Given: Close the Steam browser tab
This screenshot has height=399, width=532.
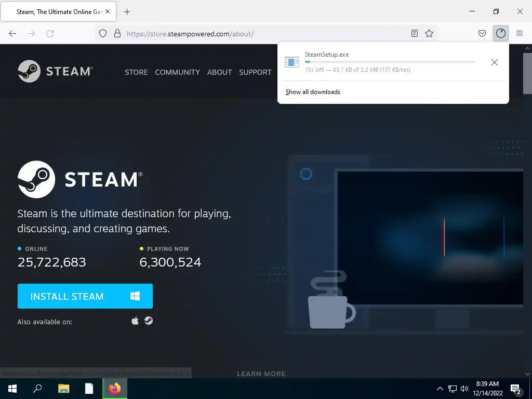Looking at the screenshot, I should coord(108,11).
